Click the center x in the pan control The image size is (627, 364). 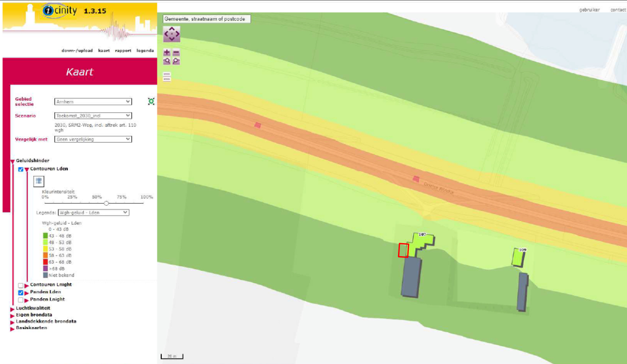[171, 35]
